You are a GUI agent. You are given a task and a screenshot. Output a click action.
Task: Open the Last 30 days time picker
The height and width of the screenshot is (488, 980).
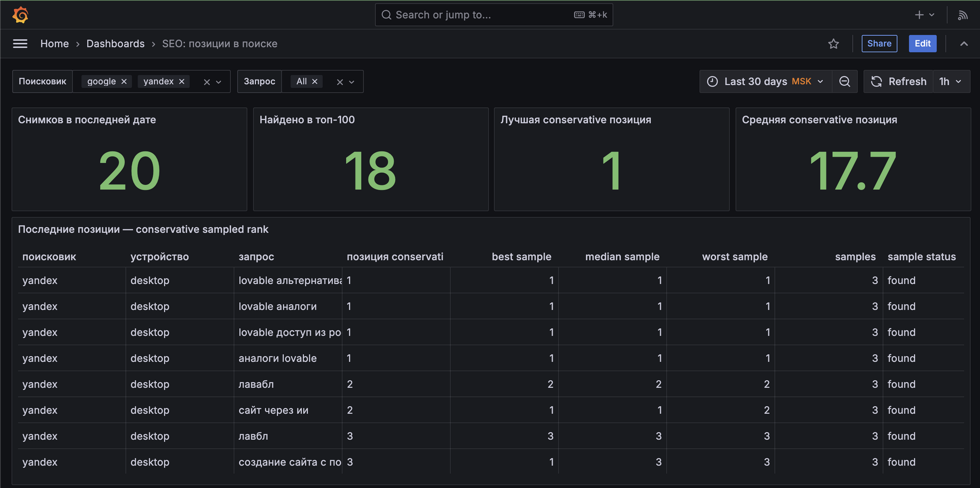(766, 81)
